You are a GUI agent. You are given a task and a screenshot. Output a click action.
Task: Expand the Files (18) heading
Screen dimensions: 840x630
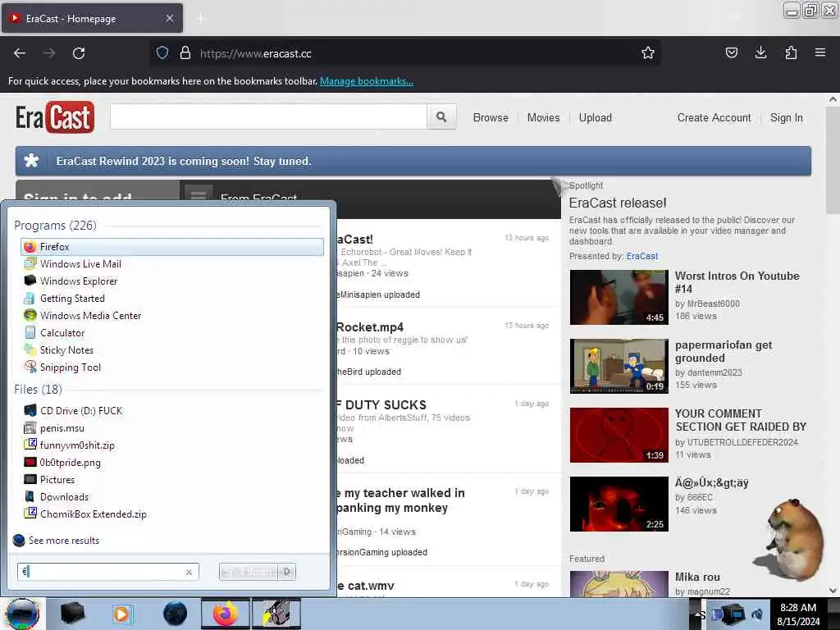click(38, 390)
